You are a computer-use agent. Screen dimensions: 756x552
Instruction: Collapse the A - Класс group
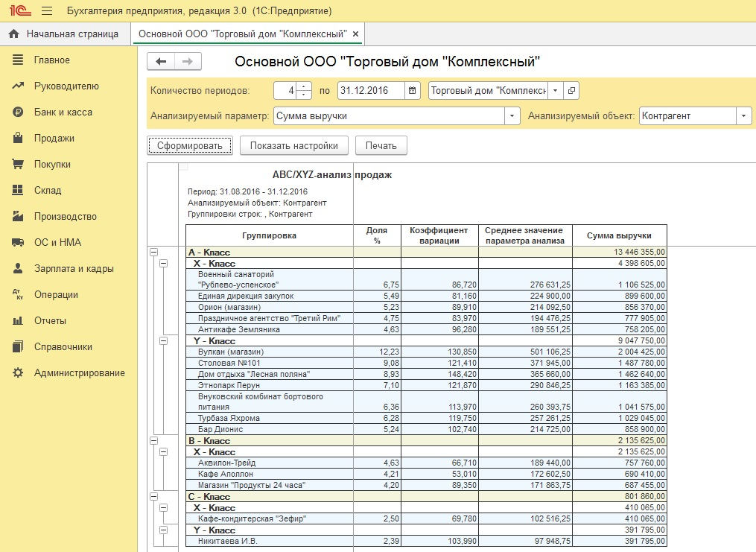point(153,252)
